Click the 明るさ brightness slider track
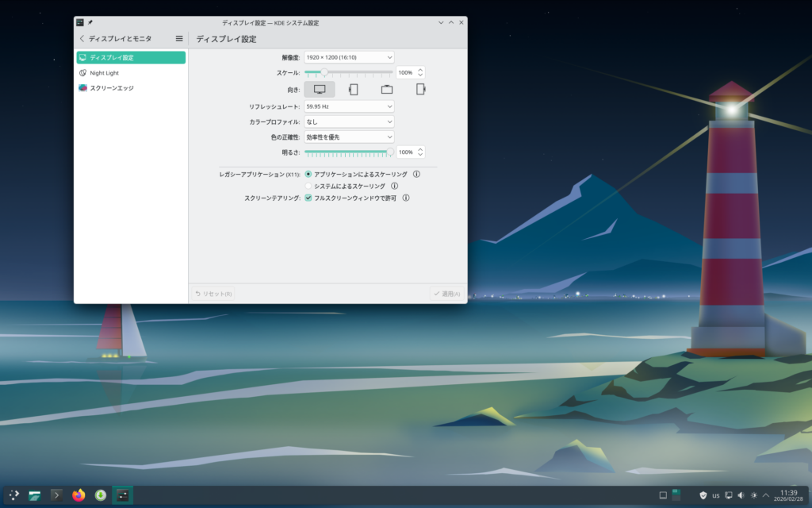The height and width of the screenshot is (508, 812). tap(347, 152)
